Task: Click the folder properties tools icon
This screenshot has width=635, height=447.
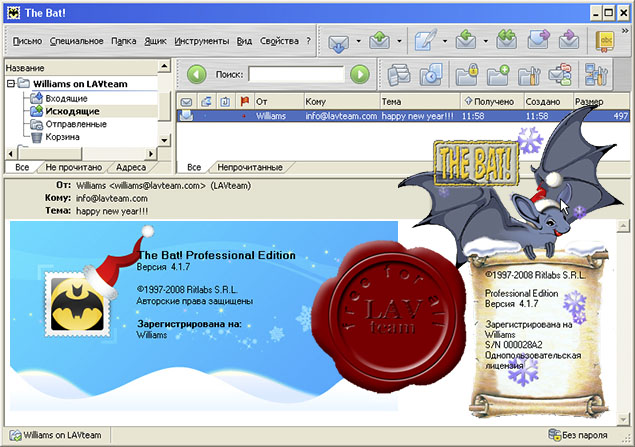Action: 529,74
